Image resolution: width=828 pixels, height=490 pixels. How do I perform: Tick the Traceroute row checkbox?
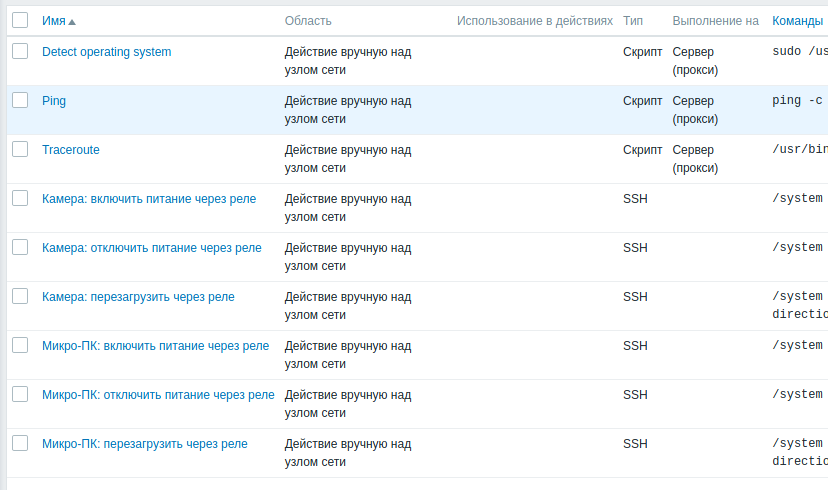tap(20, 149)
